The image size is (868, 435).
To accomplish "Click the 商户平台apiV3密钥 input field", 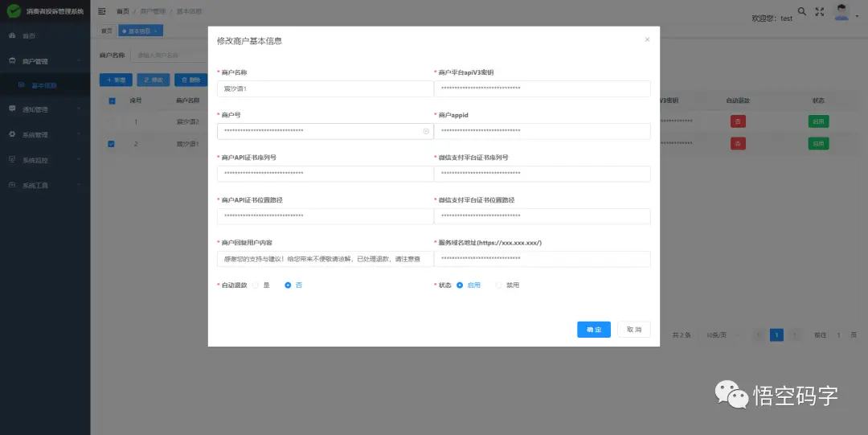I will [x=542, y=88].
